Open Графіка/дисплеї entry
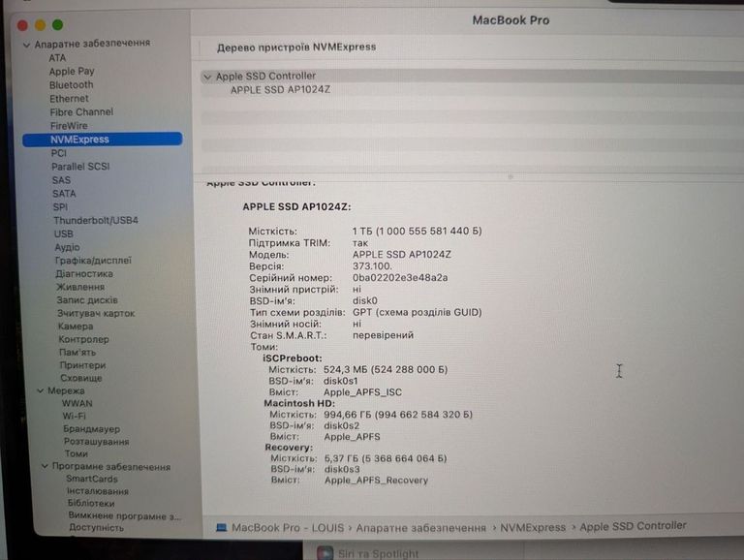Screen dimensions: 744x560 tap(93, 261)
